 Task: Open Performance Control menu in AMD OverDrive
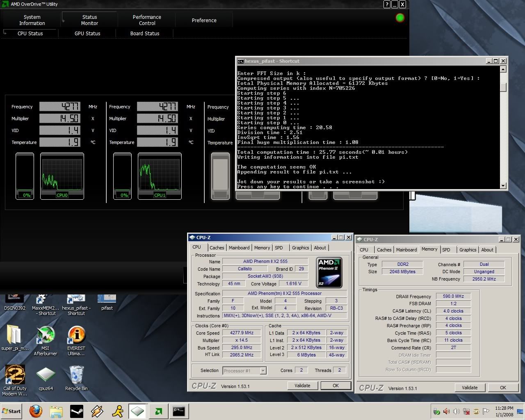pos(147,20)
